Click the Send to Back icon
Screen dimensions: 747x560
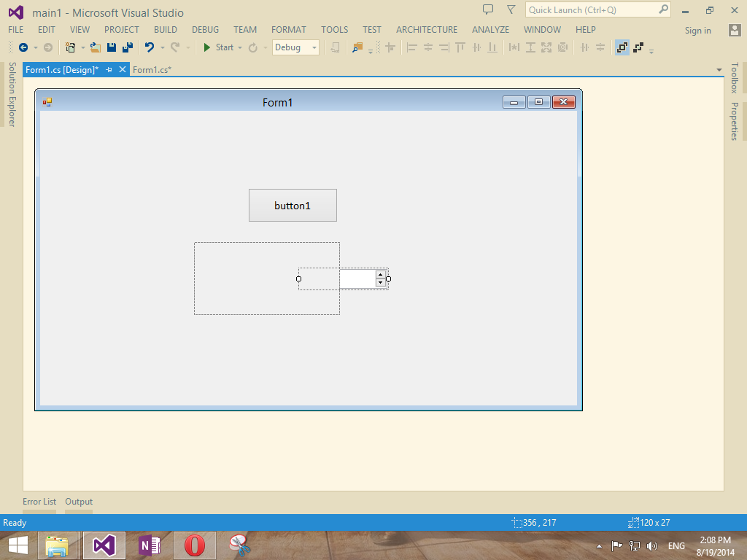[638, 47]
